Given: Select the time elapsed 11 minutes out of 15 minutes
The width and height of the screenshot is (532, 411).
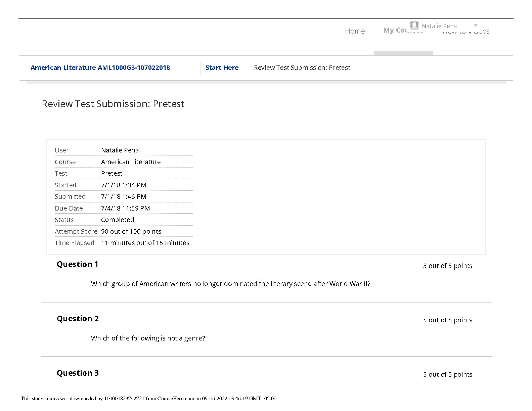Looking at the screenshot, I should 145,243.
